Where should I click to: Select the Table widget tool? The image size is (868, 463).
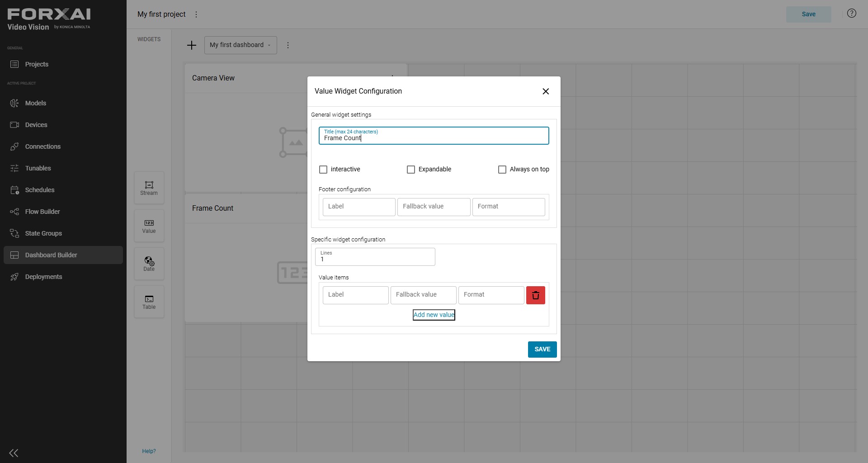tap(149, 302)
